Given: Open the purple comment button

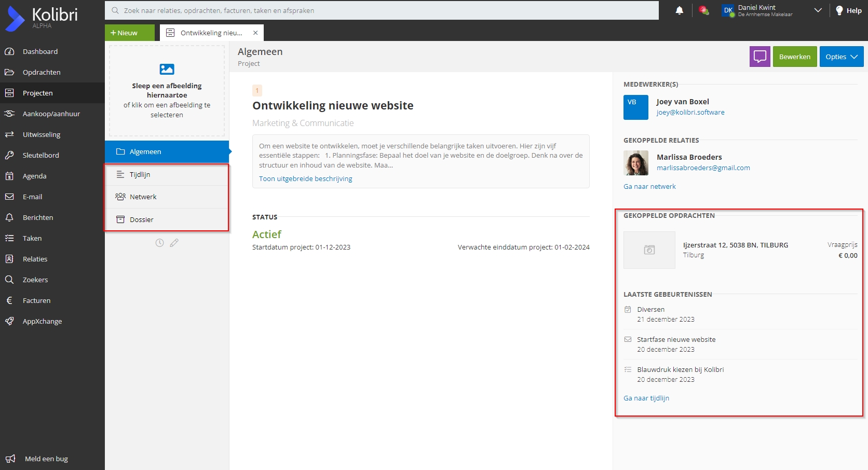Looking at the screenshot, I should click(760, 57).
